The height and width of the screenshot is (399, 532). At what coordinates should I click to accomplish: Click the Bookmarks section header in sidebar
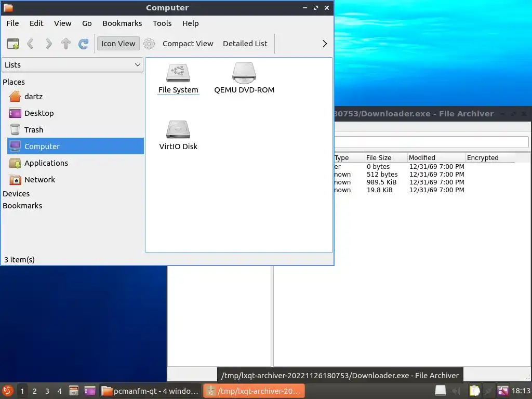pos(22,206)
